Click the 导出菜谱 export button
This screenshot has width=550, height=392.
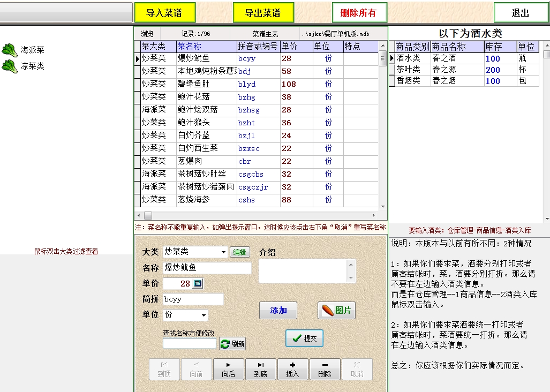263,13
